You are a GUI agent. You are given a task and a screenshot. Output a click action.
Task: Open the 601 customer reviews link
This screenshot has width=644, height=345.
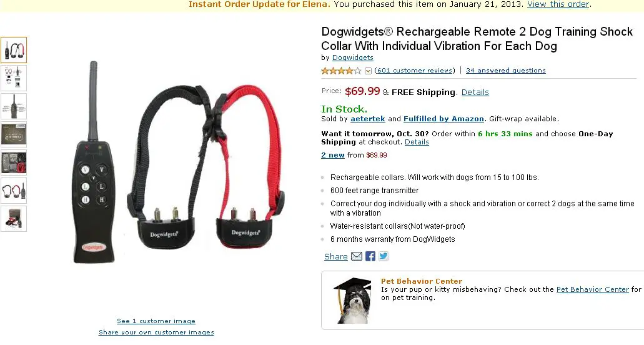click(415, 70)
